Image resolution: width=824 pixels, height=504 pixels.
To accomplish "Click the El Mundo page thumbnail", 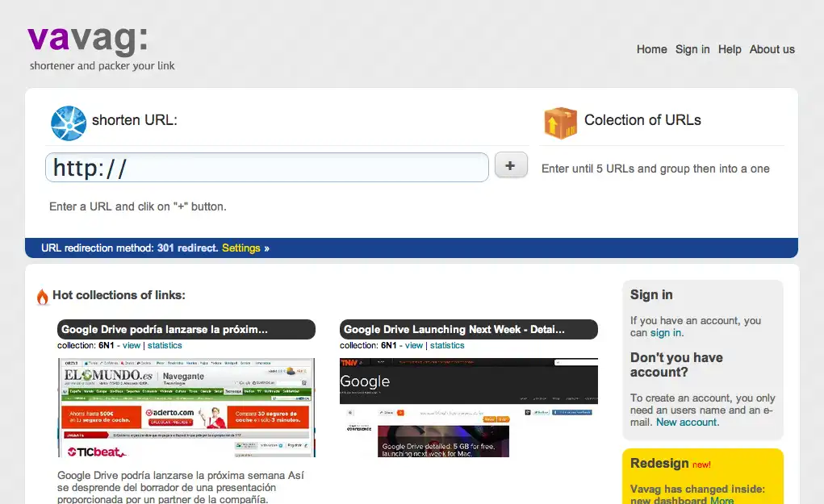I will (x=186, y=407).
